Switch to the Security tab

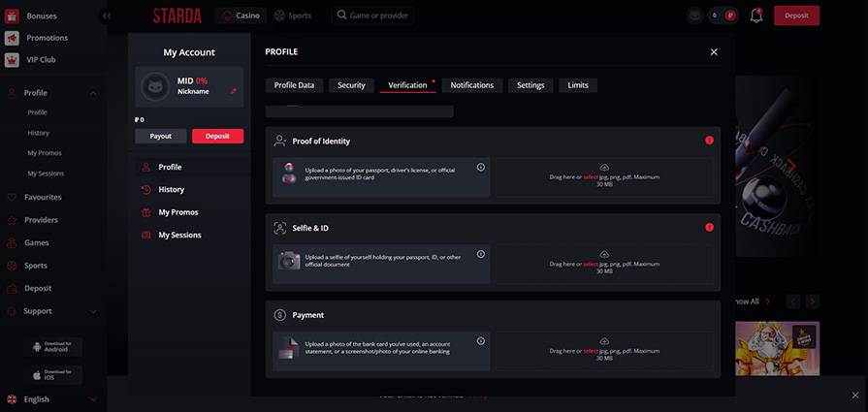[351, 85]
